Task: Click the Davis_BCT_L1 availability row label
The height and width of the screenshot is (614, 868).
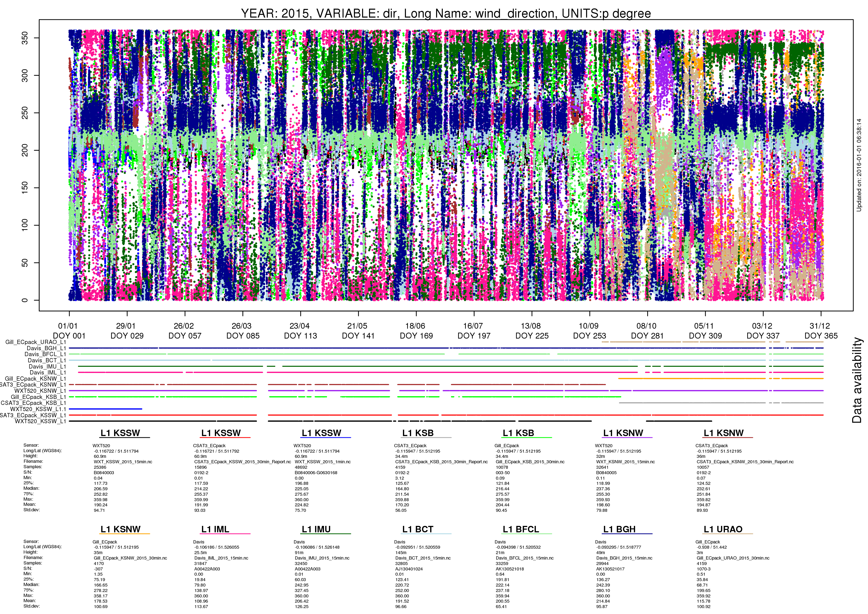Action: click(47, 360)
